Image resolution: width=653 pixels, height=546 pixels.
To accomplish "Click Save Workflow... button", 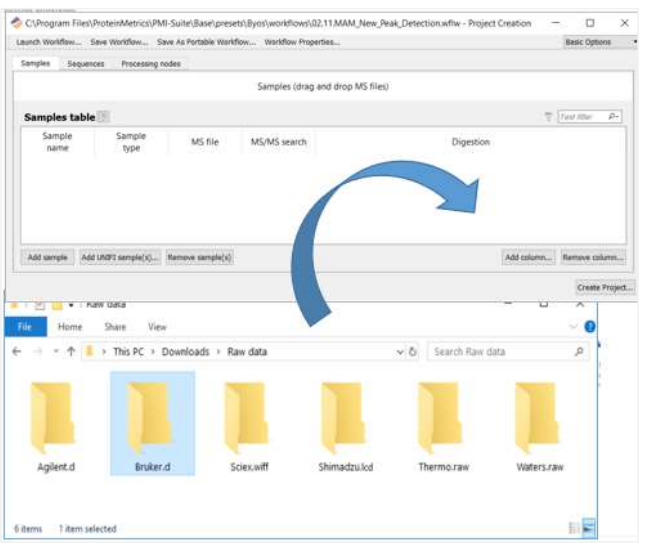I will click(119, 42).
